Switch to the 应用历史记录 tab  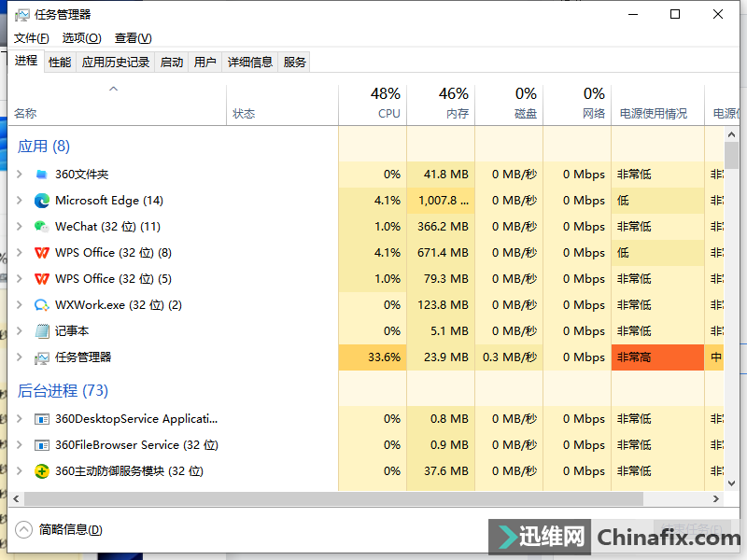tap(116, 62)
